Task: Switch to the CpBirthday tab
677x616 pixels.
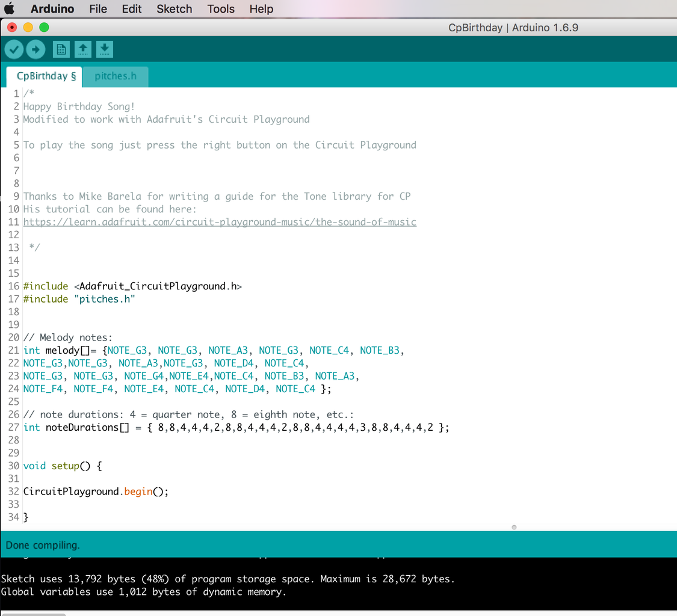Action: click(x=45, y=76)
